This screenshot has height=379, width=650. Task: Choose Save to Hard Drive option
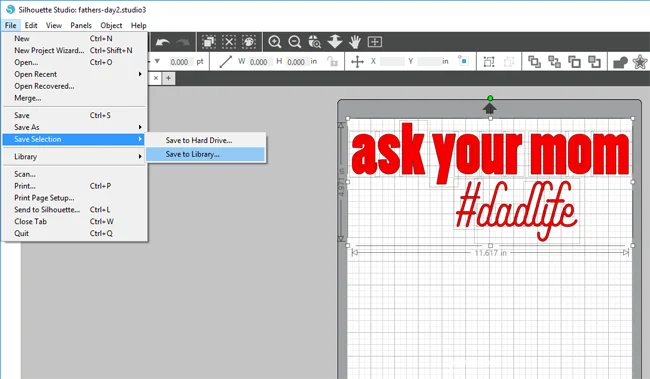coord(206,141)
